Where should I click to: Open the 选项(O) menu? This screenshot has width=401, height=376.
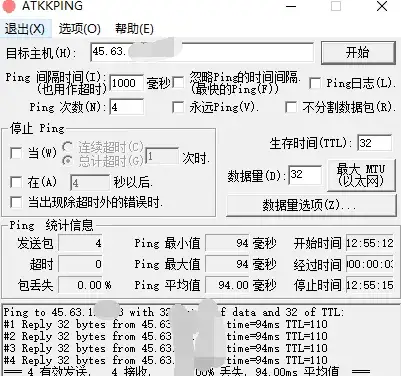80,29
